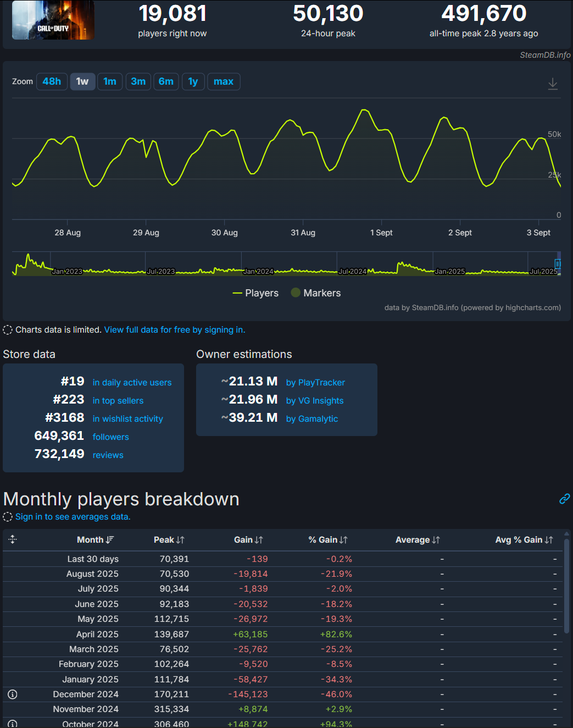
Task: Open the chart download menu icon
Action: 553,84
